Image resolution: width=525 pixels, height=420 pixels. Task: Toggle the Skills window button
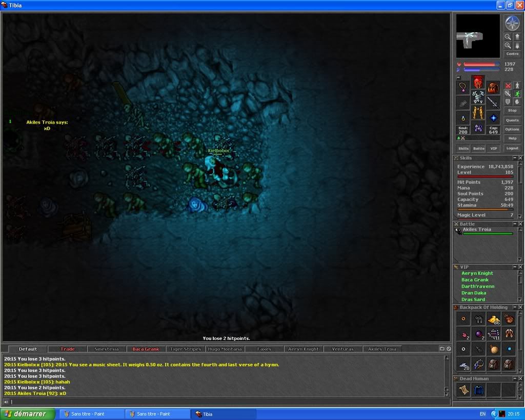(x=463, y=148)
